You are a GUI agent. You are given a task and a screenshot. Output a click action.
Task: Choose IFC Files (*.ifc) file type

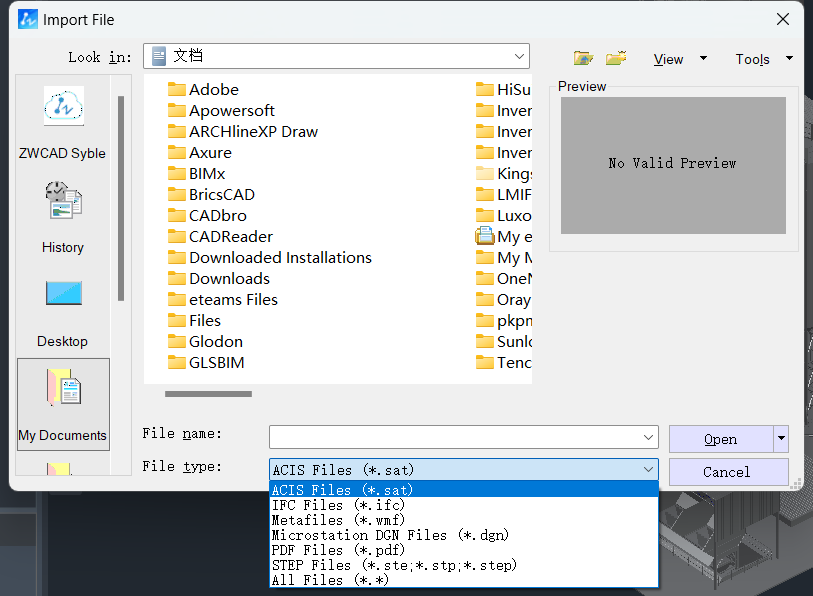pos(338,505)
